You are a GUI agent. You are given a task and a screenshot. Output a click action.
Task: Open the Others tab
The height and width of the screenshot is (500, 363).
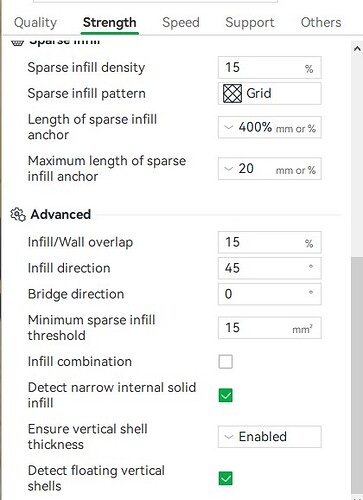tap(321, 22)
